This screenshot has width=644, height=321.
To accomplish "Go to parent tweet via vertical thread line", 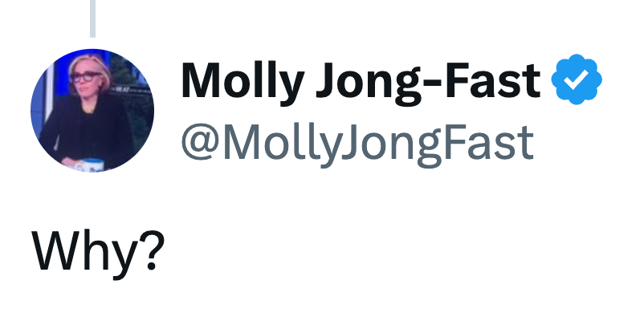I will pos(93,18).
